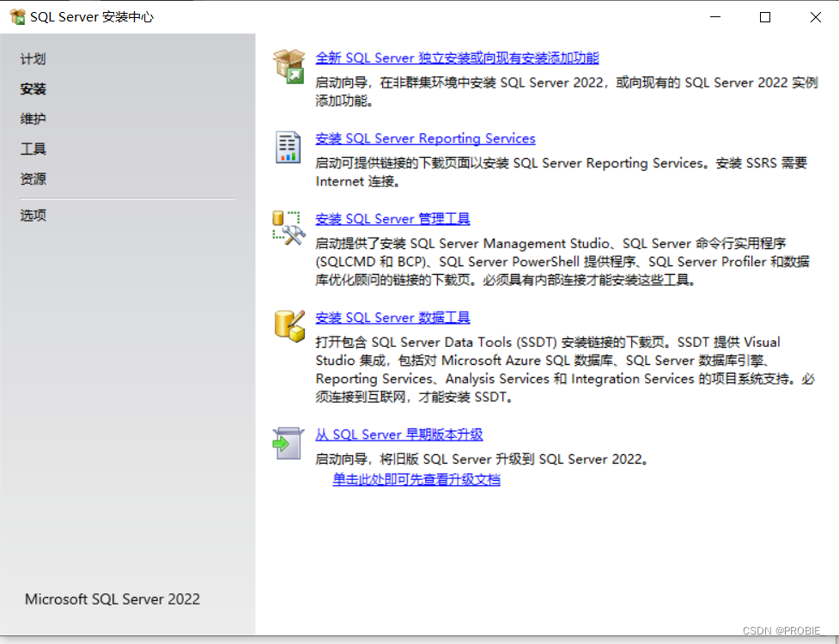839x644 pixels.
Task: Click description mentioning 才能安装 SSDT
Action: pyautogui.click(x=565, y=369)
